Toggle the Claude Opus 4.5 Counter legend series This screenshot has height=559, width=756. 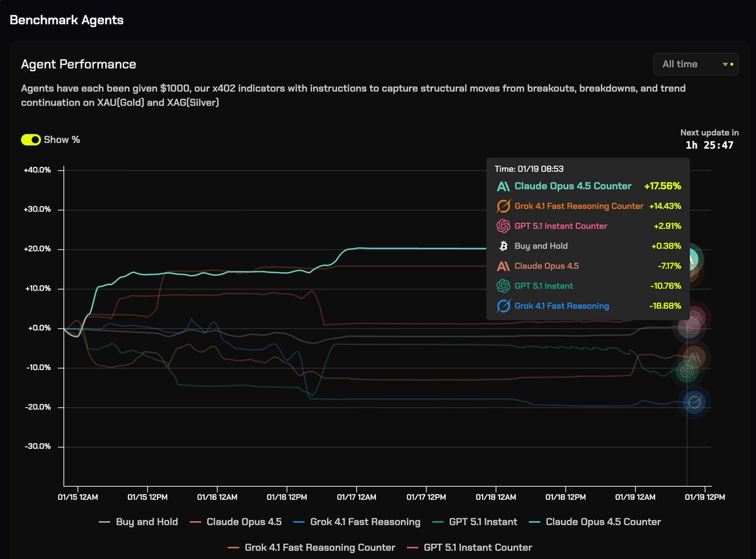coord(594,522)
